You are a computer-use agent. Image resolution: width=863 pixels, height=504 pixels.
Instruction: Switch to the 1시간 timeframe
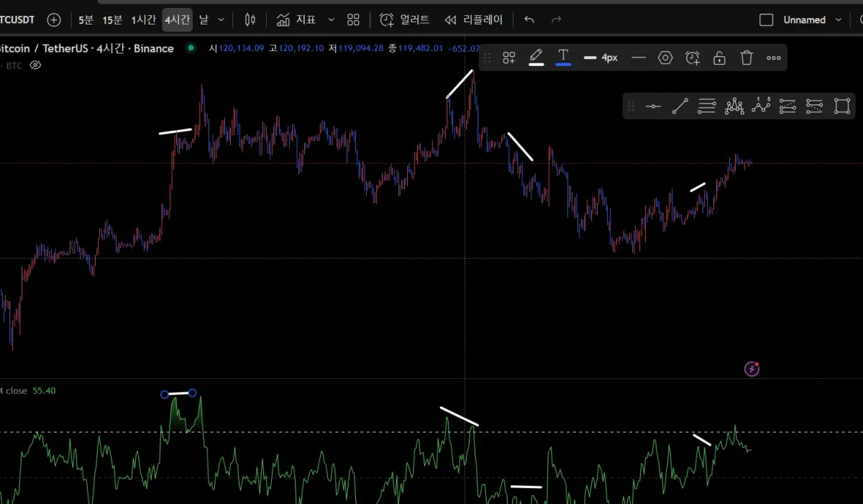click(x=143, y=20)
